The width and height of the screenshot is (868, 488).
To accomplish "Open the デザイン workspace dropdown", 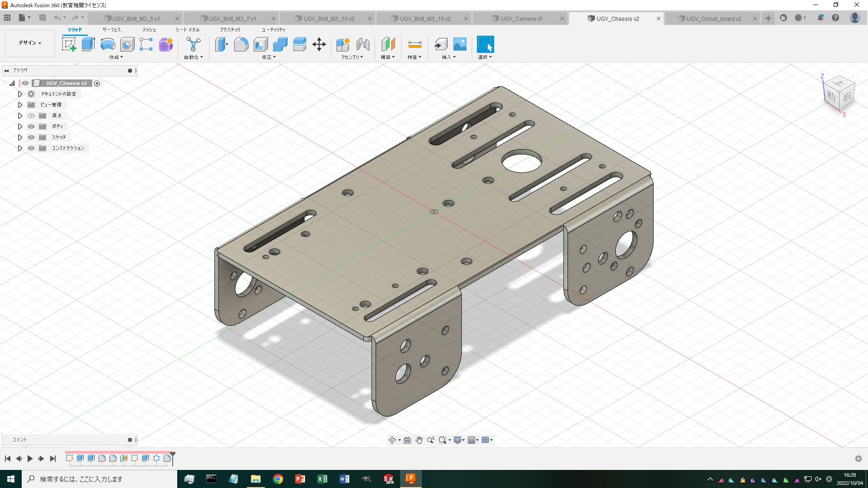I will (x=29, y=43).
